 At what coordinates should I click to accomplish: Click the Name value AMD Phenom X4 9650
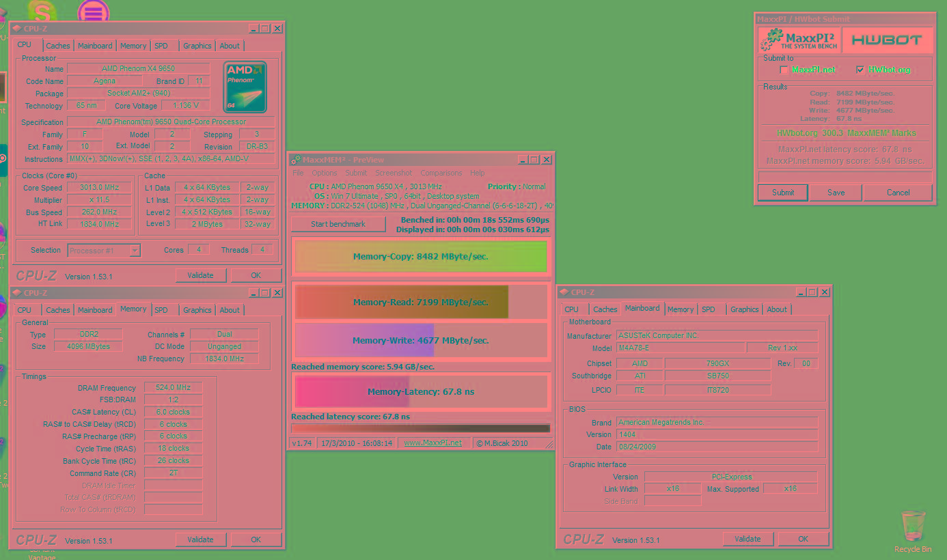pyautogui.click(x=138, y=69)
